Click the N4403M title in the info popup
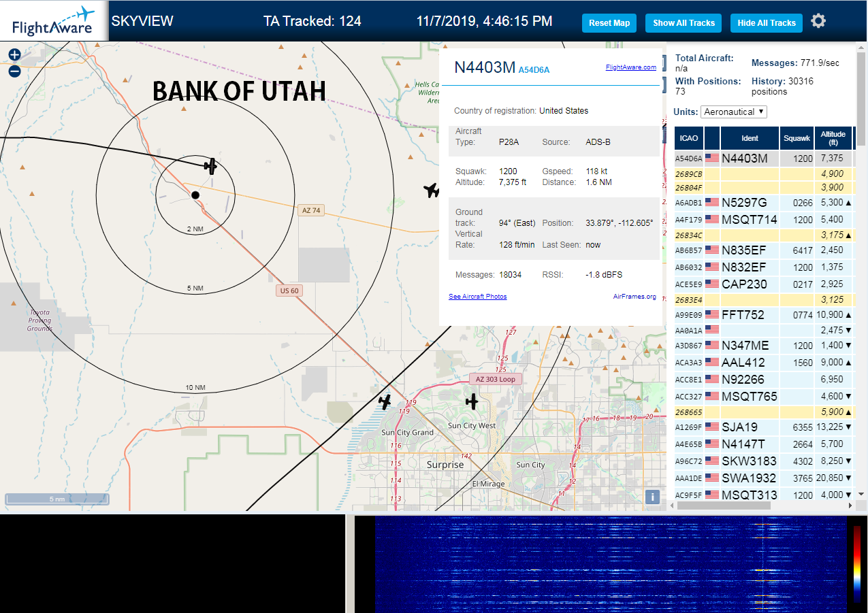 tap(485, 67)
